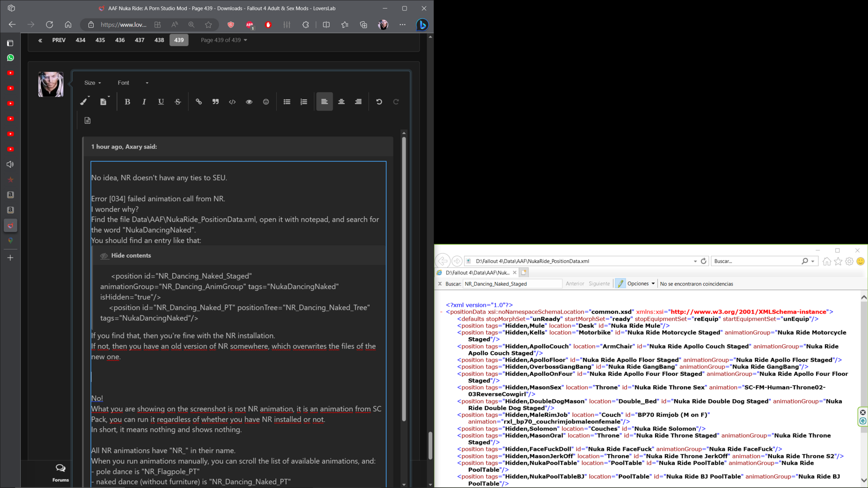Viewport: 868px width, 488px height.
Task: Open the Opciones dropdown in the find bar
Action: tap(641, 284)
